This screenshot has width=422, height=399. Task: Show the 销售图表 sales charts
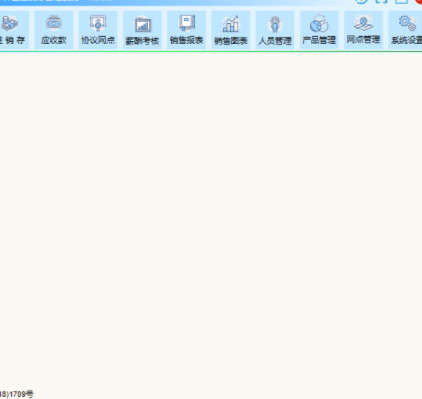231,30
